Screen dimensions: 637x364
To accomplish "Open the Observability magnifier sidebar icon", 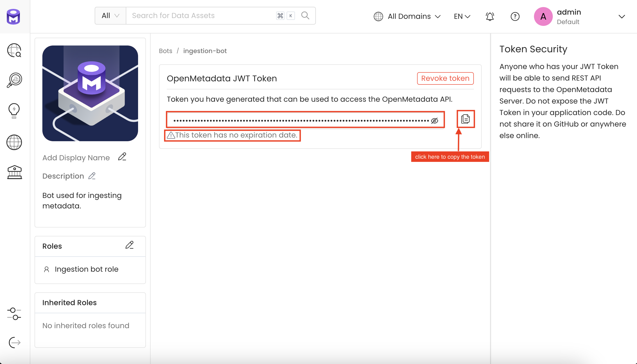I will point(14,80).
